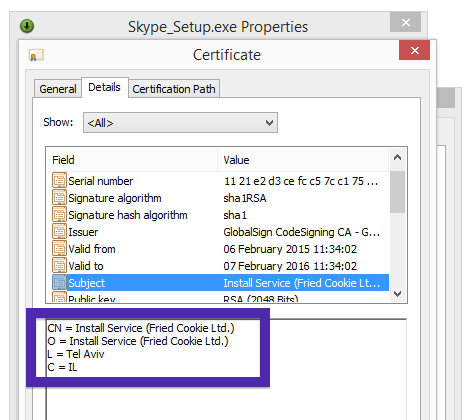Click the '06 February 2015 11:34:02' value

pos(290,249)
